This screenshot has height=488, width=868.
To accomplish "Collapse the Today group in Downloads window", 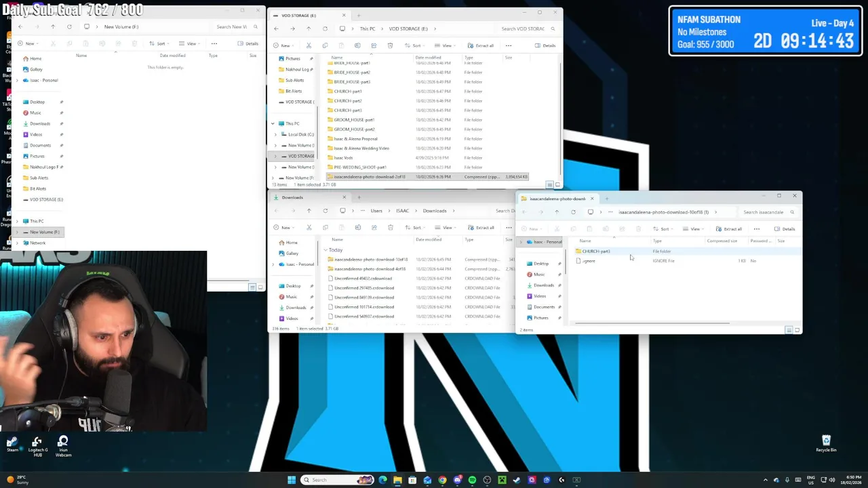I will coord(325,250).
